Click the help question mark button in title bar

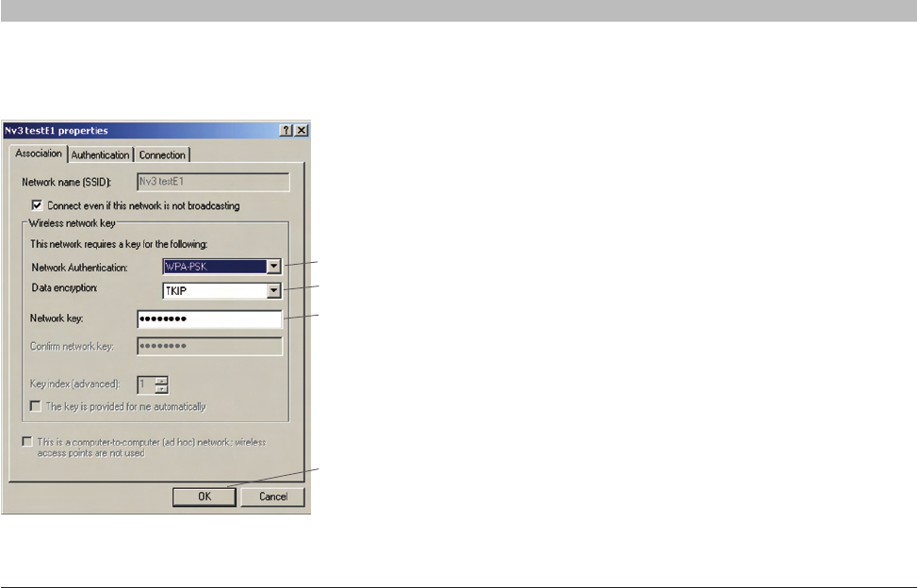286,130
